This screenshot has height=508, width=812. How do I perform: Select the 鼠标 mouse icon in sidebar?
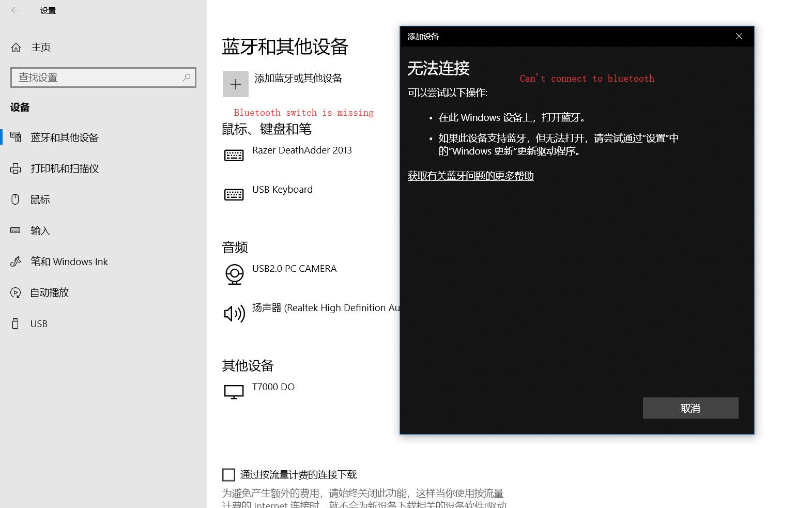16,199
